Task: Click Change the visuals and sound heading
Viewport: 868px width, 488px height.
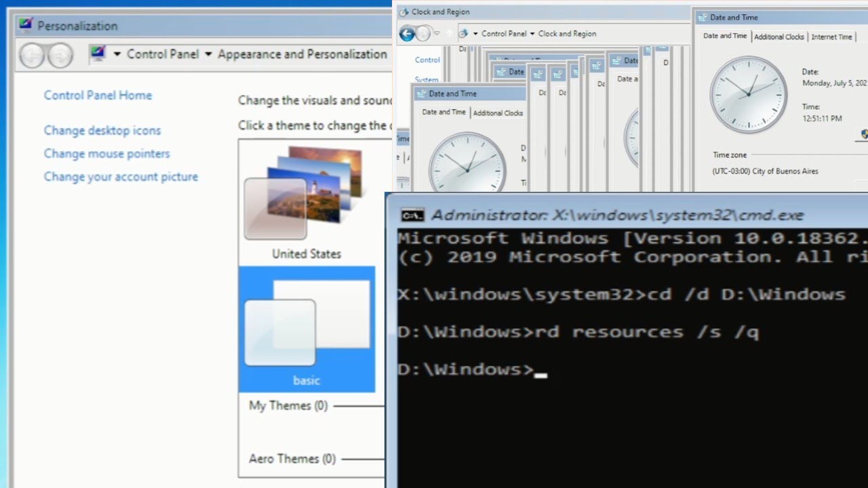Action: (315, 100)
